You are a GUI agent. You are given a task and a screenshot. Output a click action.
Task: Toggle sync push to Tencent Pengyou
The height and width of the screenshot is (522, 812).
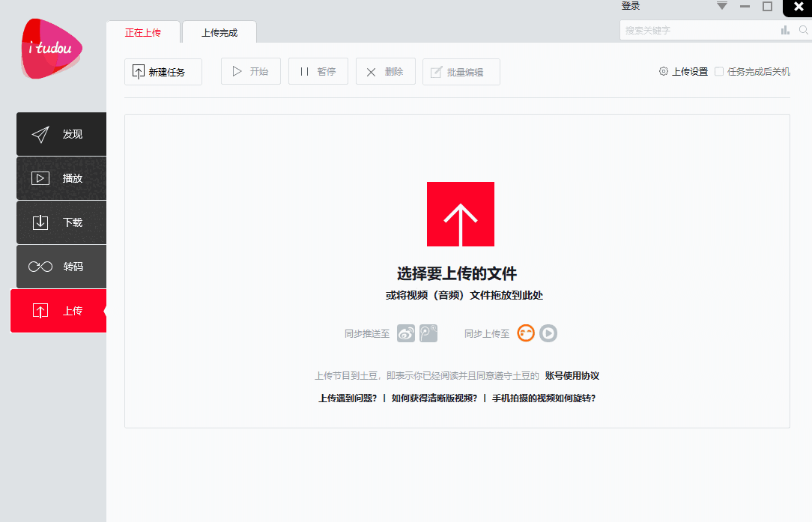(x=428, y=333)
